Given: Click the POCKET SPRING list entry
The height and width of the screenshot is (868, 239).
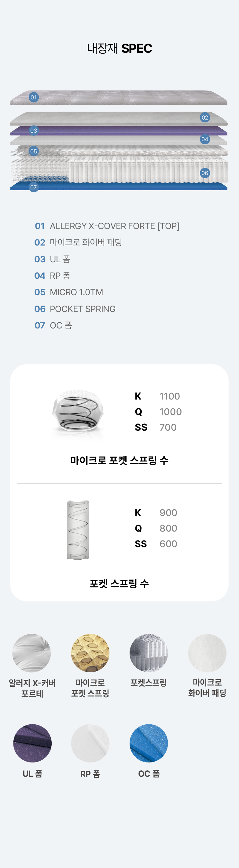Looking at the screenshot, I should click(x=83, y=309).
